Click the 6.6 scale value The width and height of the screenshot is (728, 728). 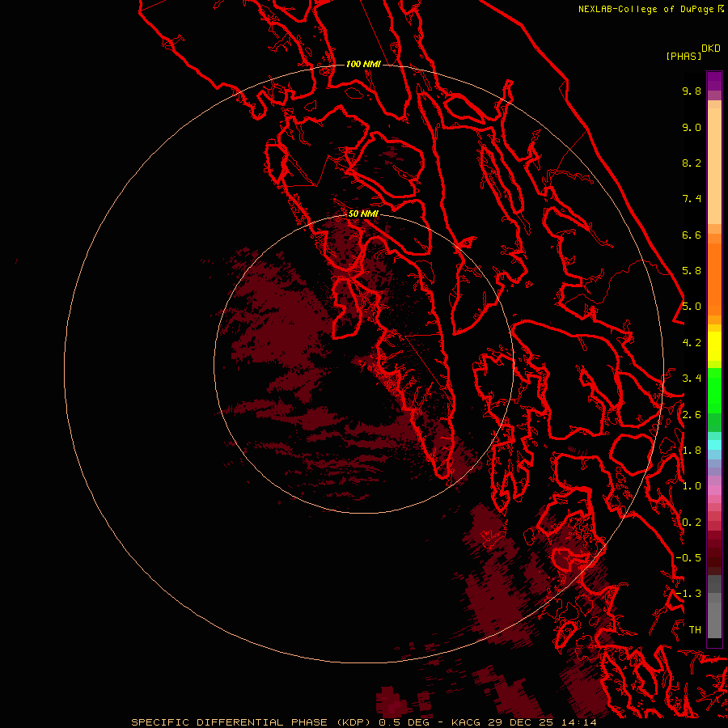pyautogui.click(x=692, y=235)
